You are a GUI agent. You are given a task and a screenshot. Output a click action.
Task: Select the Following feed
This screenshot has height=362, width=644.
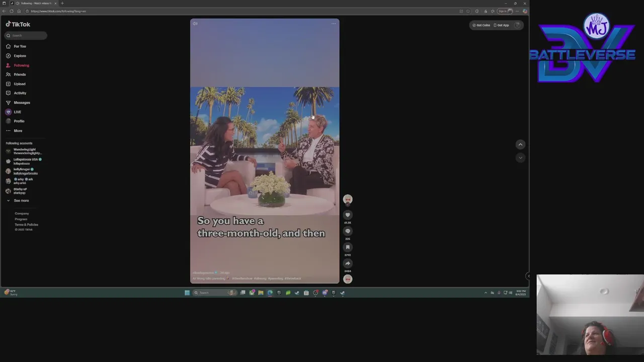point(18,65)
